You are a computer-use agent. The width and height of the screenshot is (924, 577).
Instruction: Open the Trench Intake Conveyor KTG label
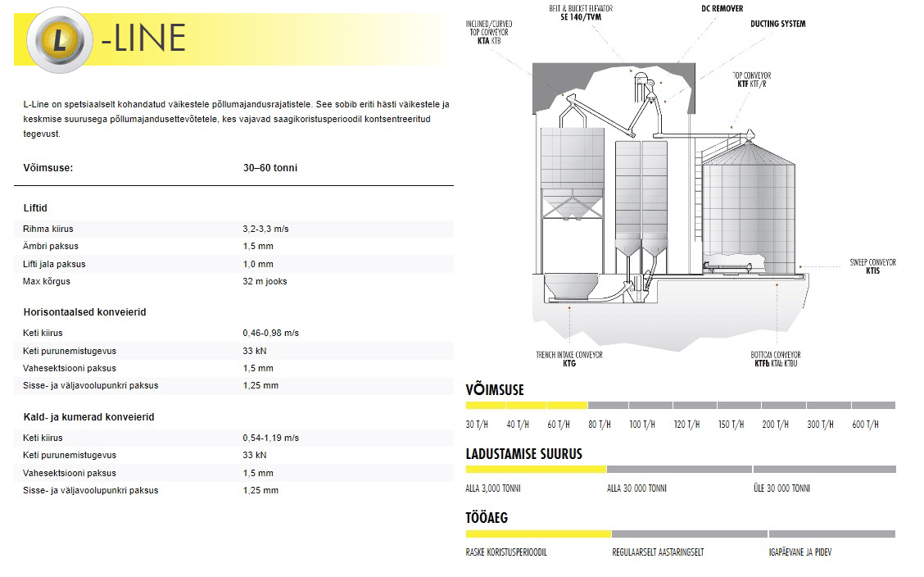click(568, 359)
